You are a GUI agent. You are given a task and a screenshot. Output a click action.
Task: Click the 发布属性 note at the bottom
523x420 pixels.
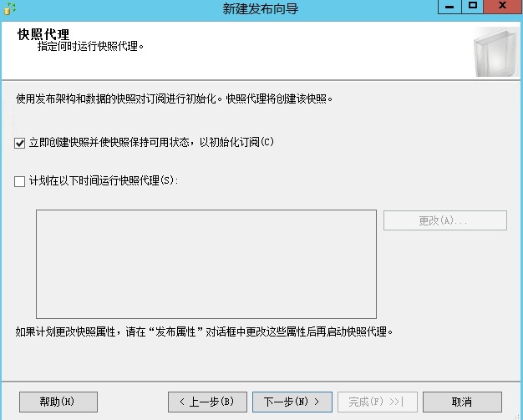[204, 331]
